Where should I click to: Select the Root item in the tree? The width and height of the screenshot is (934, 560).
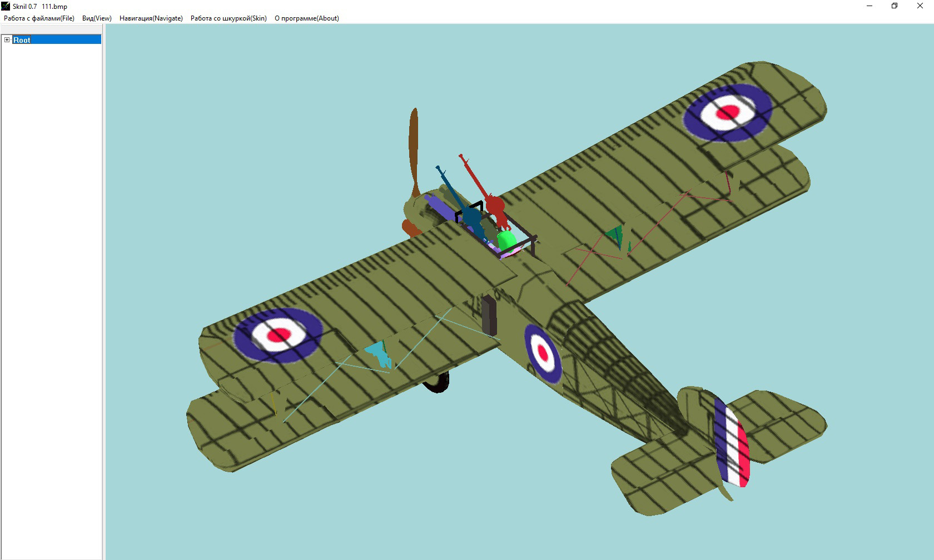point(22,40)
